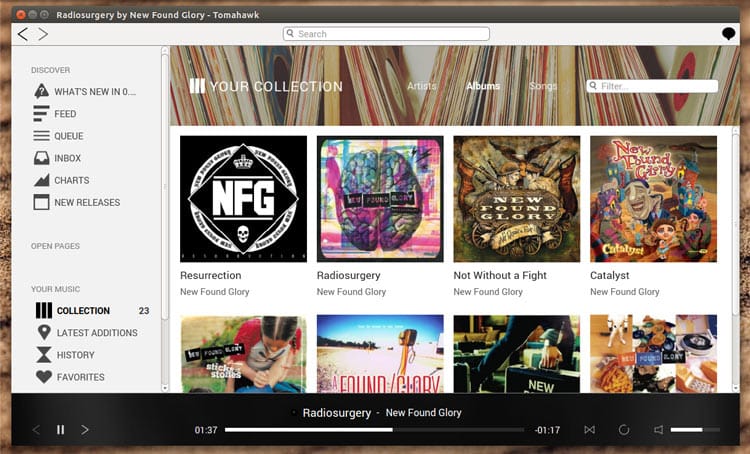Pause the current track

[60, 430]
